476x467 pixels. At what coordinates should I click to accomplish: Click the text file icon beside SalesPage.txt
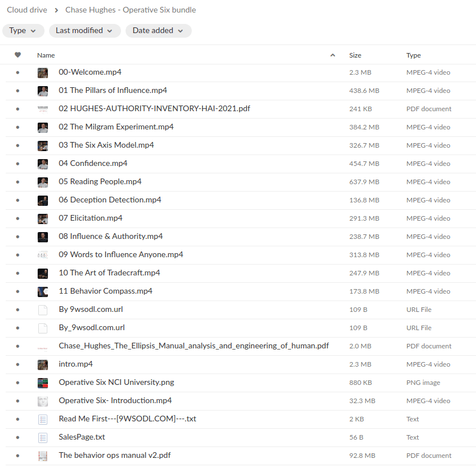tap(43, 437)
